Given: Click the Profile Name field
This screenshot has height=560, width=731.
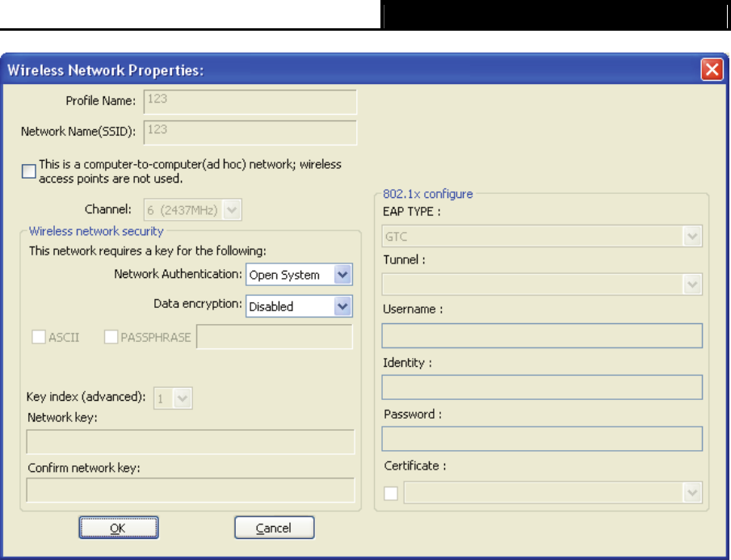Looking at the screenshot, I should point(250,102).
